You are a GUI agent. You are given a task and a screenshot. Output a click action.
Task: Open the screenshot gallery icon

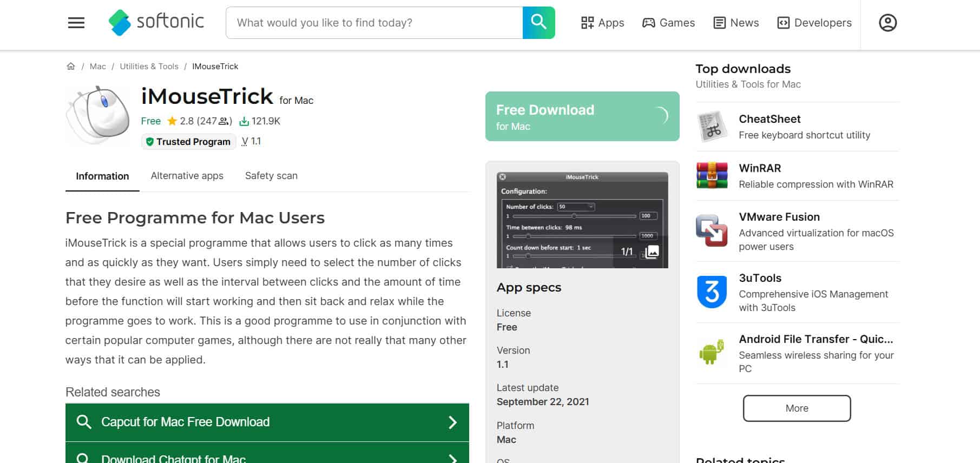[x=652, y=252]
